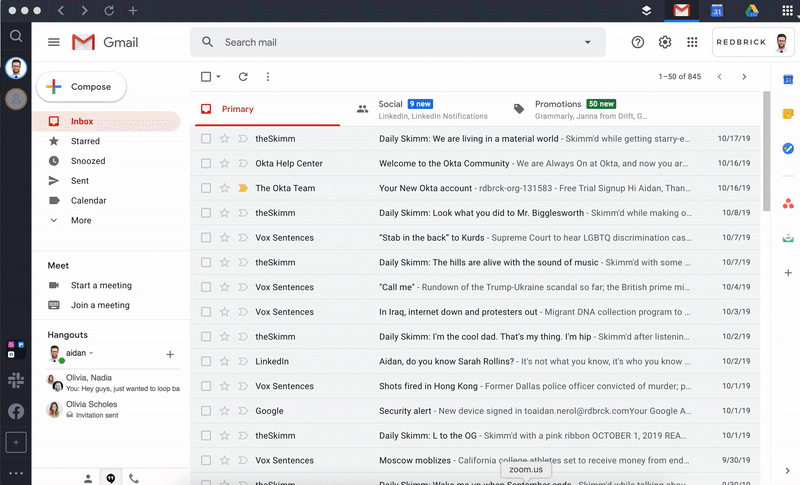Screen dimensions: 800x485
Task: Open the Inbox folder
Action: pos(106,121)
